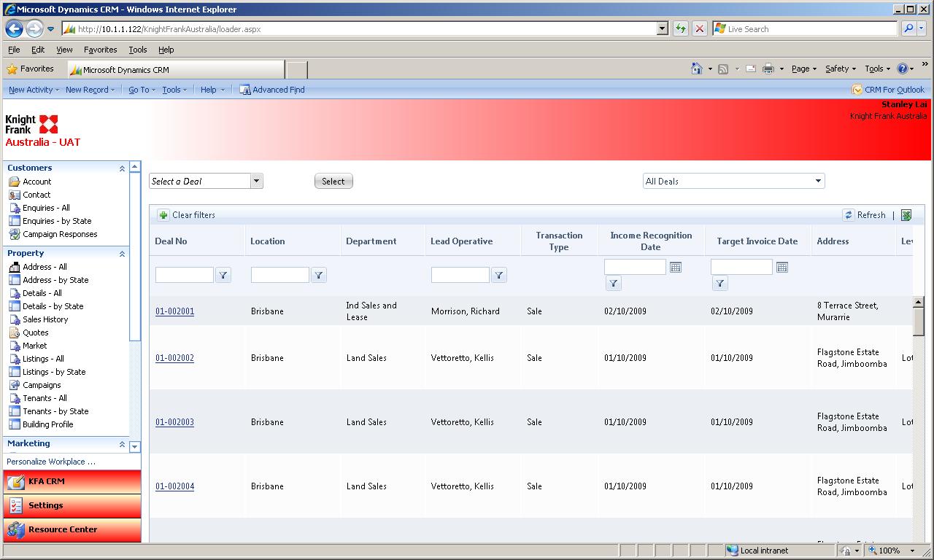Open deal 01-002003
The image size is (934, 560).
(x=174, y=422)
